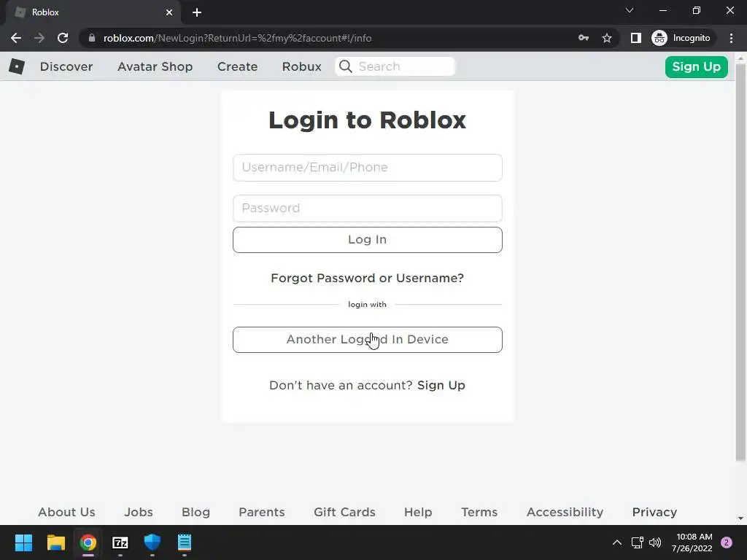Click the page vertical scrollbar thumb
747x560 pixels.
click(740, 262)
